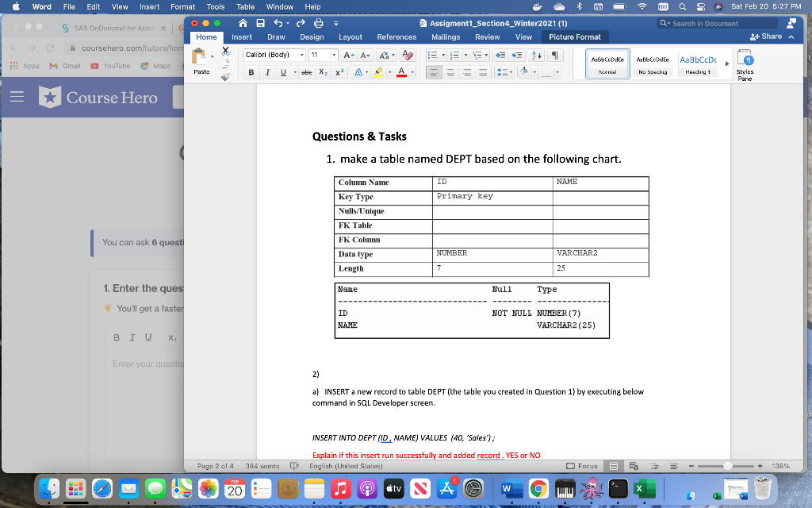Viewport: 812px width, 508px height.
Task: Center align the paragraph
Action: coord(451,72)
